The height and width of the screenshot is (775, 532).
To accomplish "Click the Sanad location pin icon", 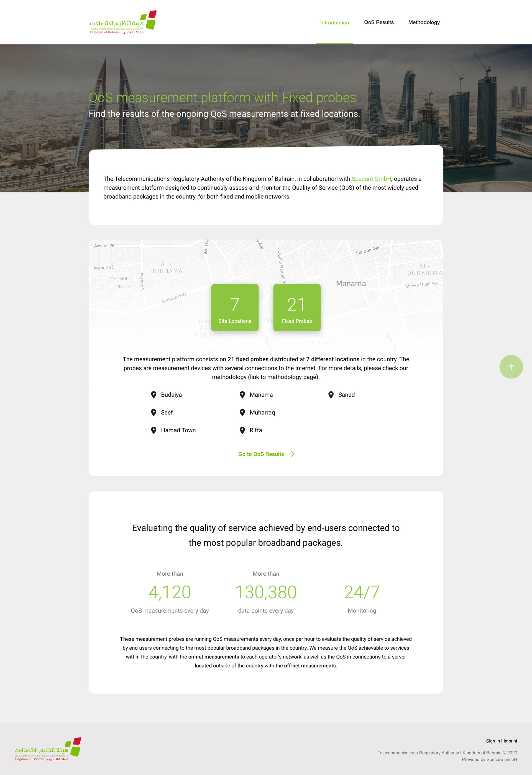I will 331,395.
